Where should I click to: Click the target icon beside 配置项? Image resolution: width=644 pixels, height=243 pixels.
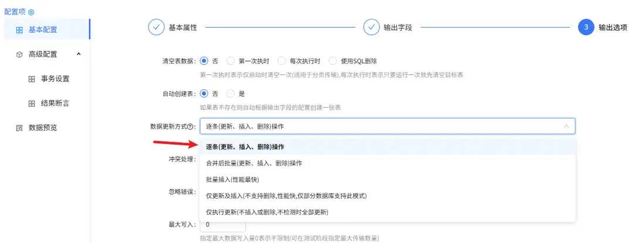pyautogui.click(x=31, y=12)
